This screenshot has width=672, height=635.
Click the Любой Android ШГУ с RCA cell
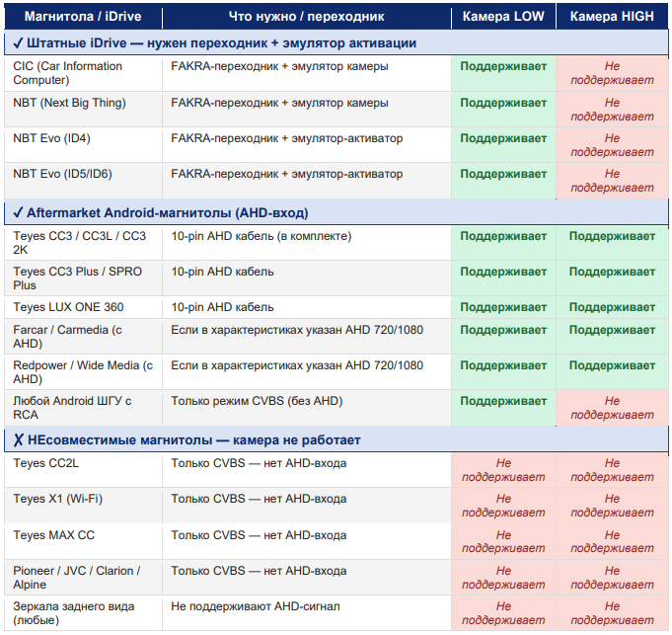83,408
